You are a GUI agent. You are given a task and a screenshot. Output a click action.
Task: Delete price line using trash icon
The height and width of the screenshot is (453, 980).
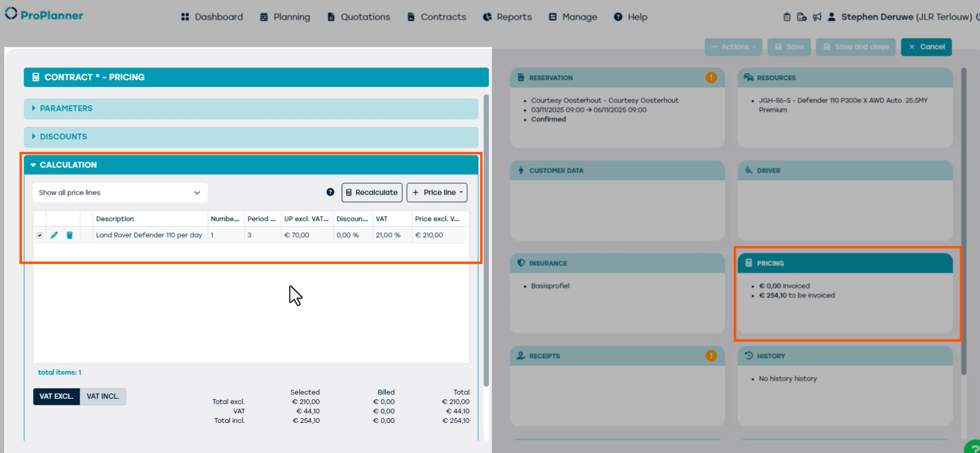[69, 235]
